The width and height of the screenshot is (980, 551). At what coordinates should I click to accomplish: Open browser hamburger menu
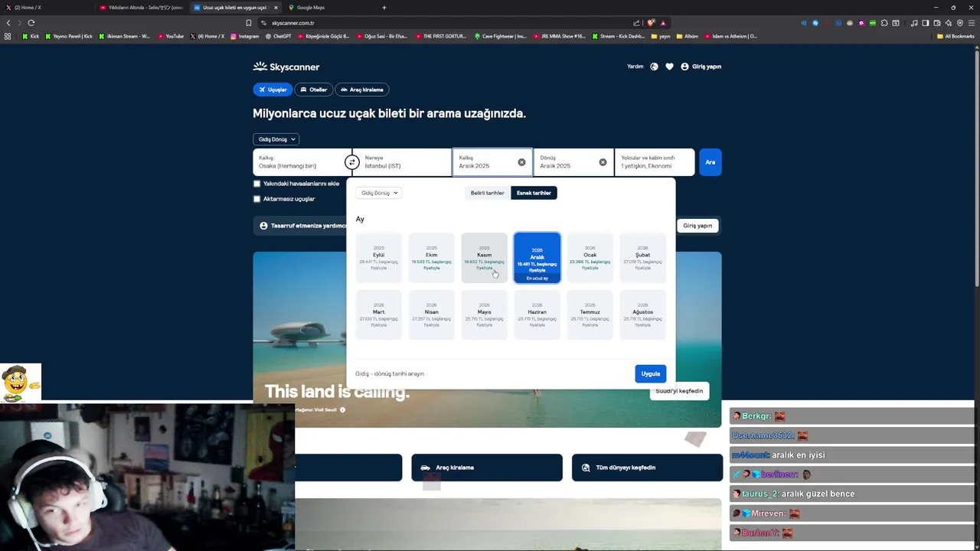pos(972,23)
